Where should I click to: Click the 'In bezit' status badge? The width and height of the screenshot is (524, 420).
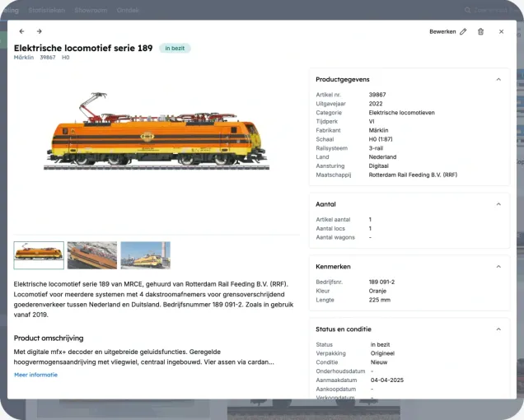point(175,48)
